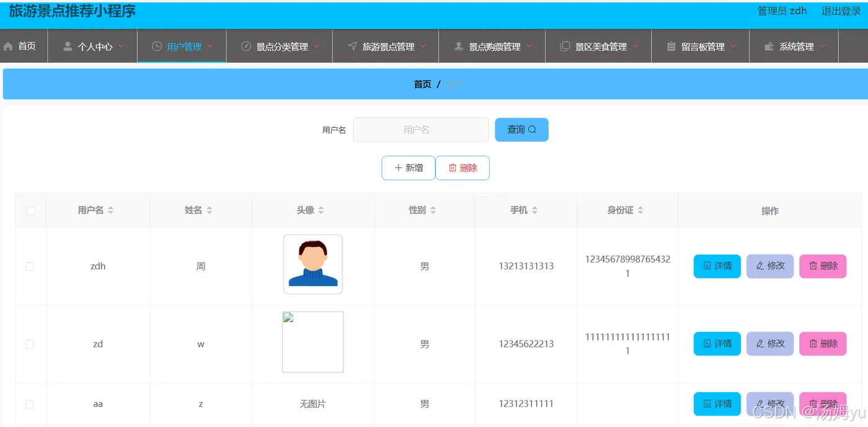Click the broken avatar image of zd
Image resolution: width=868 pixels, height=427 pixels.
(x=312, y=342)
